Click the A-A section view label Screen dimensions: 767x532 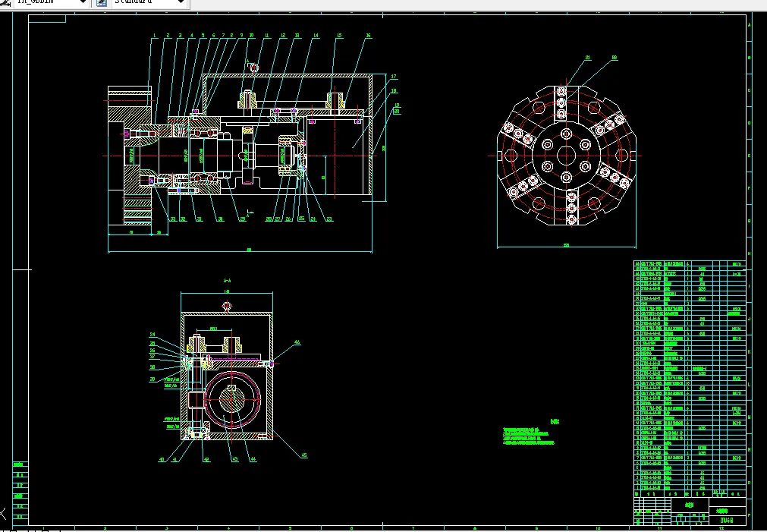point(227,281)
